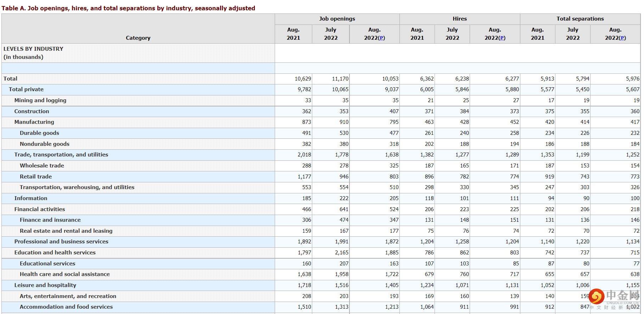Select 'Real estate and rental and leasing' label
The width and height of the screenshot is (644, 314).
(x=66, y=231)
